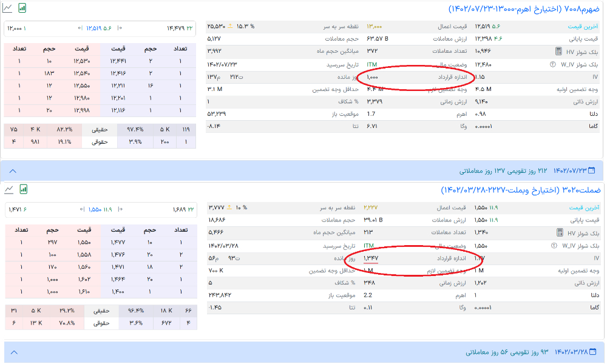Click buy price ۱,۴۷۷ in order book

click(118, 242)
